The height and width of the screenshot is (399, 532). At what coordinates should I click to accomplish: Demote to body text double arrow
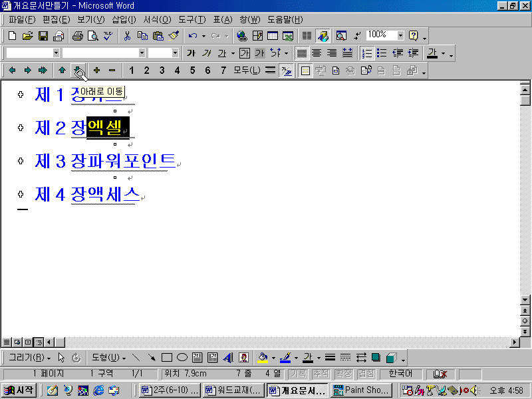43,70
